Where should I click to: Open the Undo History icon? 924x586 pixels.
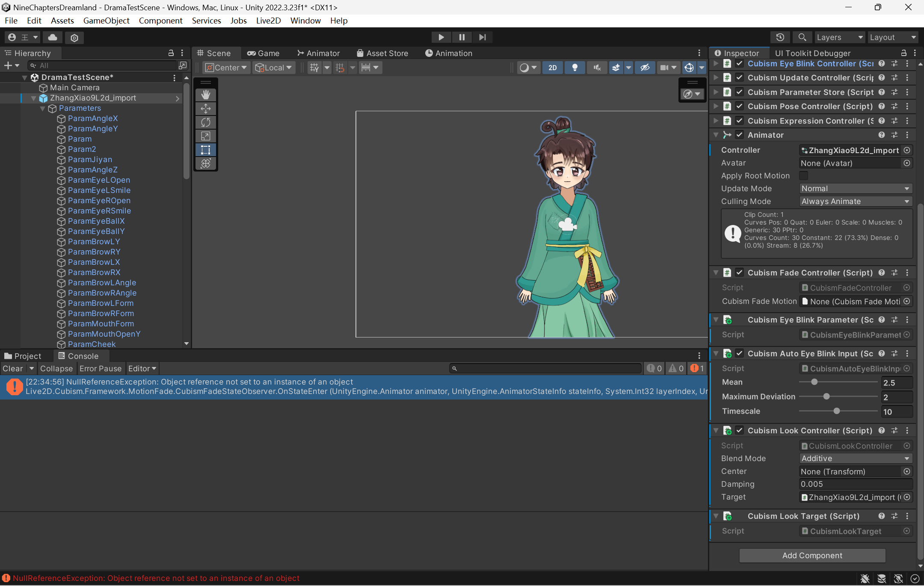pos(780,37)
